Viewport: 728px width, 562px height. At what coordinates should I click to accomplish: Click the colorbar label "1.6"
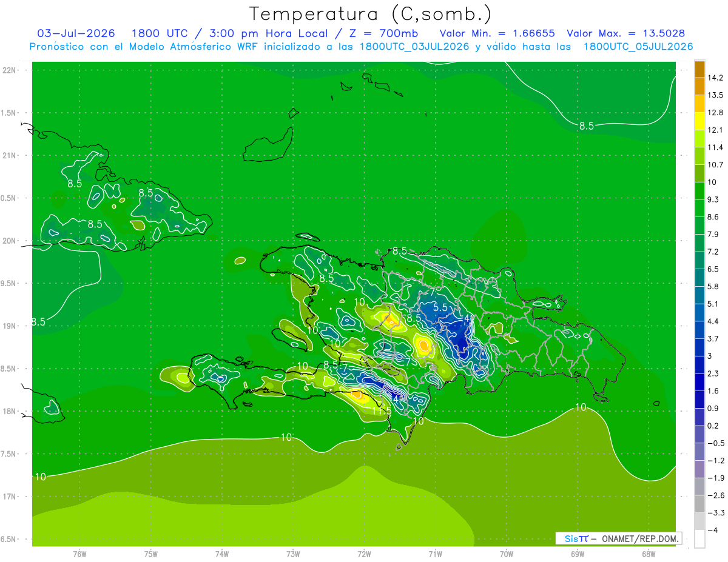712,391
